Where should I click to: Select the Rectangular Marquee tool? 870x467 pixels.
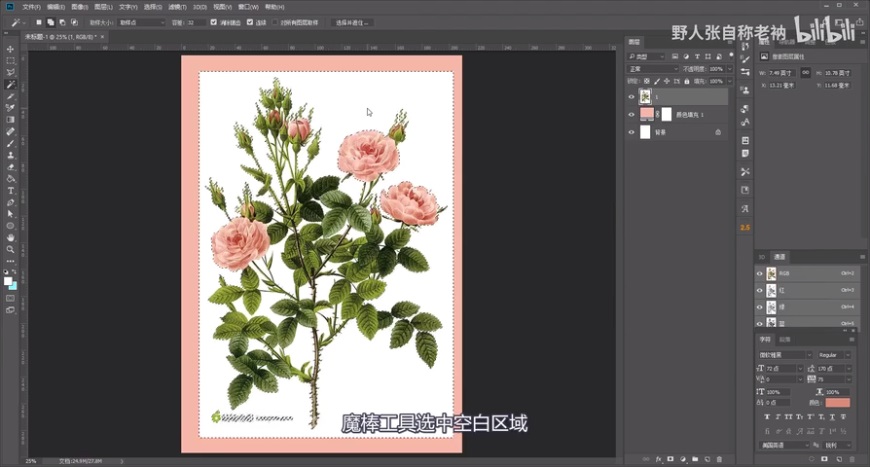click(10, 60)
